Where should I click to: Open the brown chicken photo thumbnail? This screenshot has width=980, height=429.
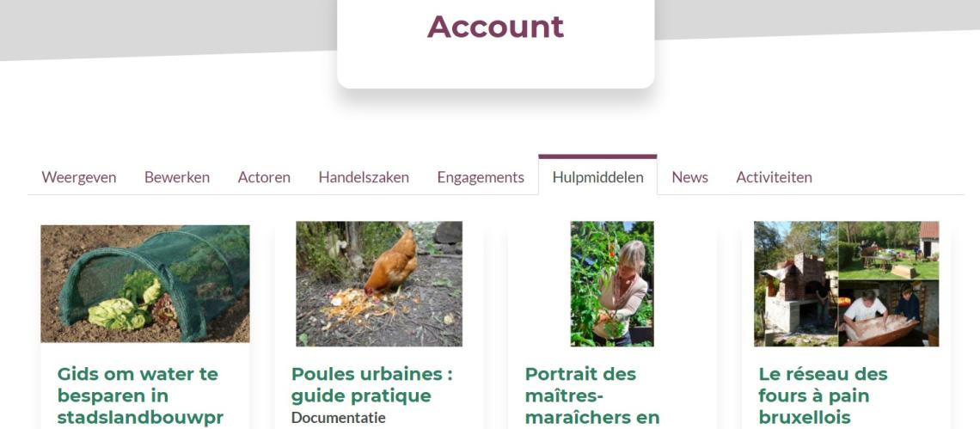pyautogui.click(x=379, y=284)
